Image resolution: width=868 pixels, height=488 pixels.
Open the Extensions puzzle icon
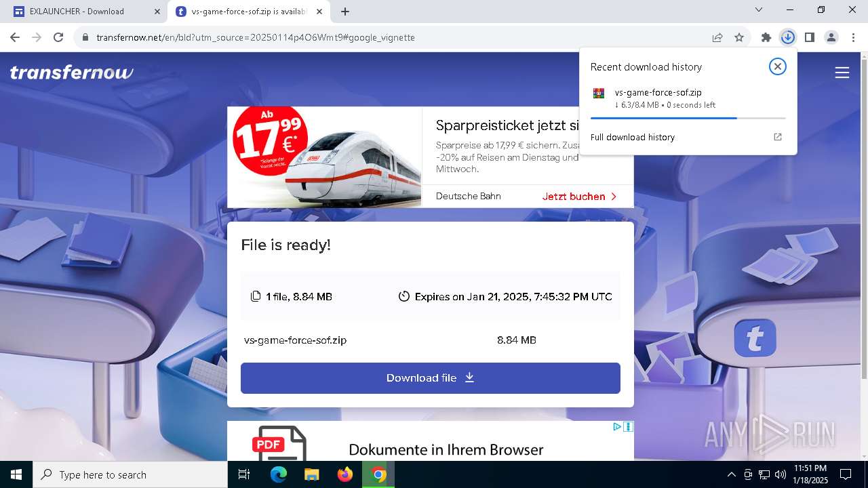tap(766, 37)
